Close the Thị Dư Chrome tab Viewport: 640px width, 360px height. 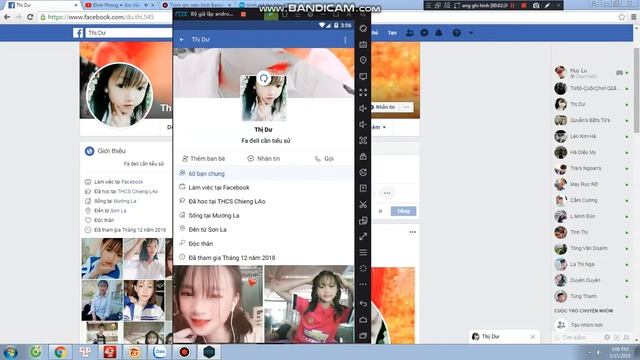tap(76, 5)
